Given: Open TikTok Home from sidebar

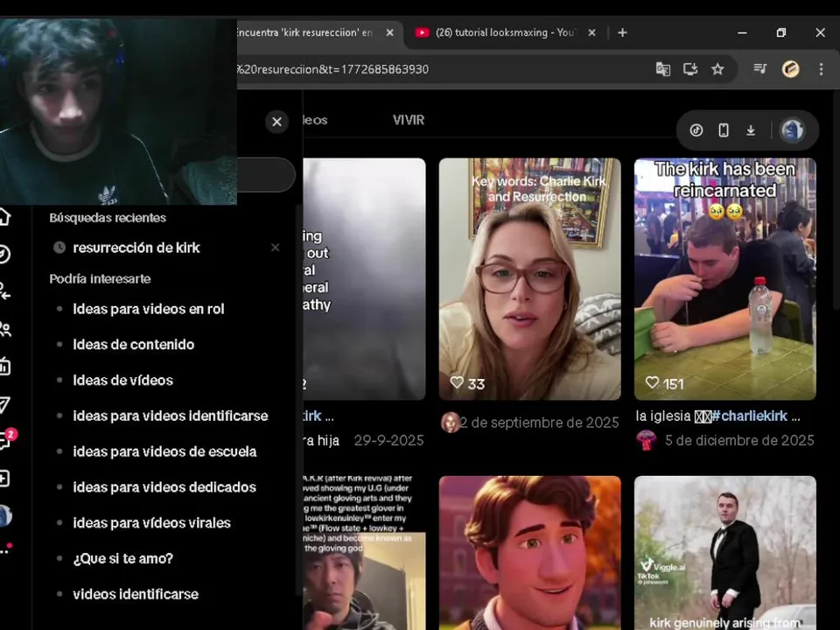Looking at the screenshot, I should tap(4, 216).
